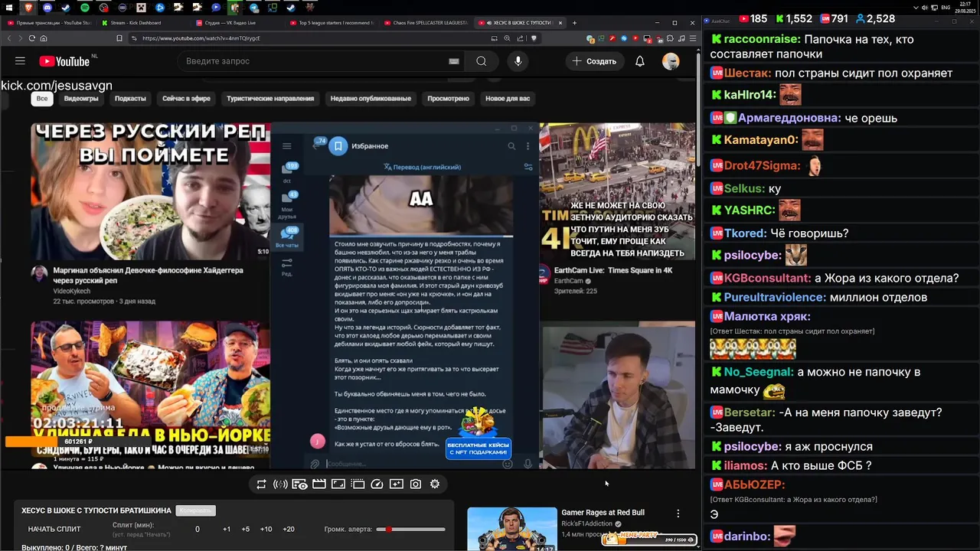Click the split minutes value field
The height and width of the screenshot is (551, 980).
pos(198,530)
